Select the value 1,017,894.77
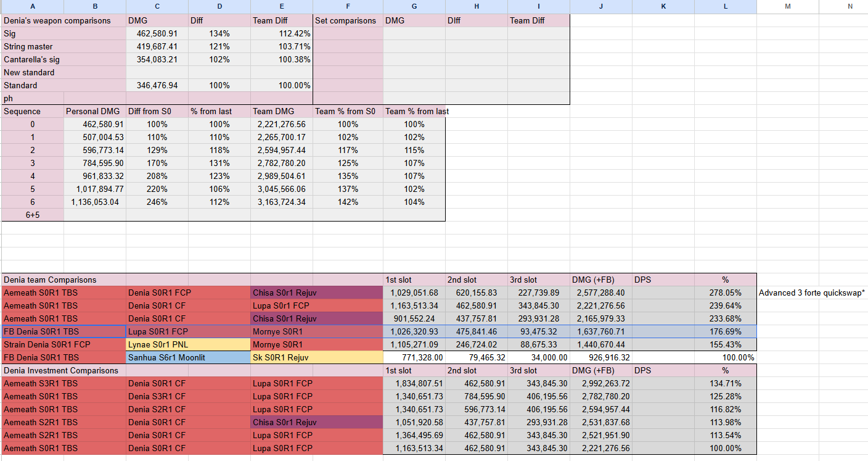Screen dimensions: 868x461 (x=95, y=189)
